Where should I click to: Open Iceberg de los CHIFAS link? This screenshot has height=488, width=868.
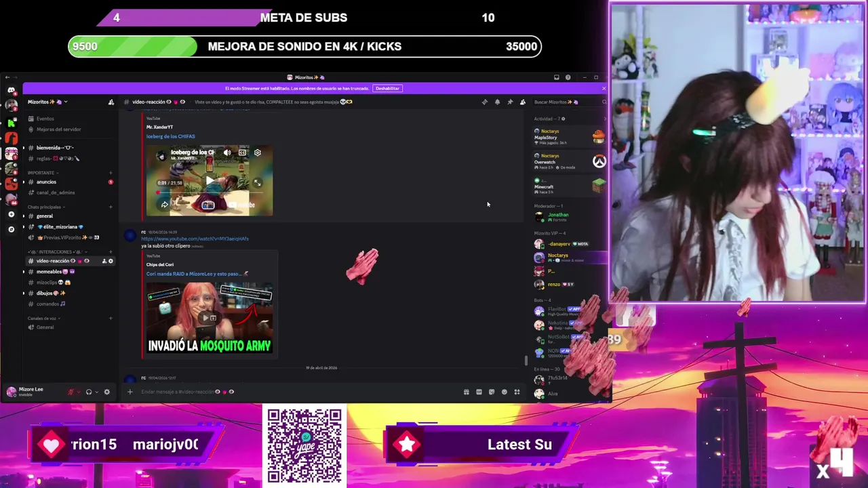pos(170,136)
